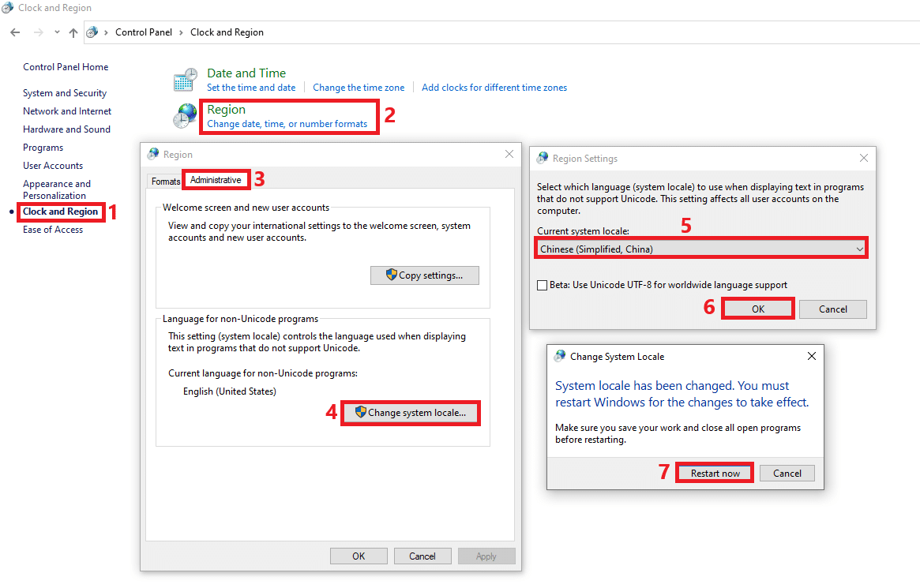Screen dimensions: 920x588
Task: Click Region Settings title globe icon
Action: point(543,158)
